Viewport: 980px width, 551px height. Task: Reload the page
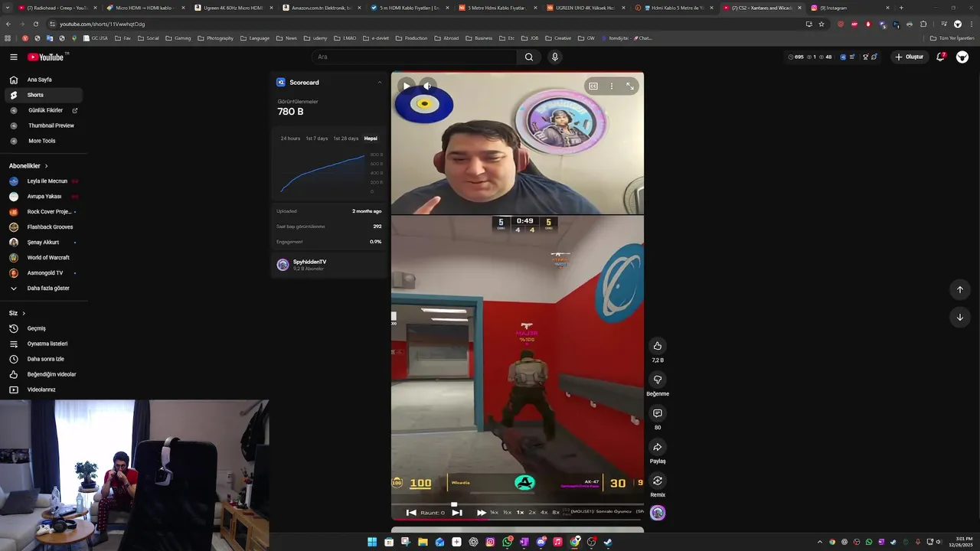pos(35,24)
